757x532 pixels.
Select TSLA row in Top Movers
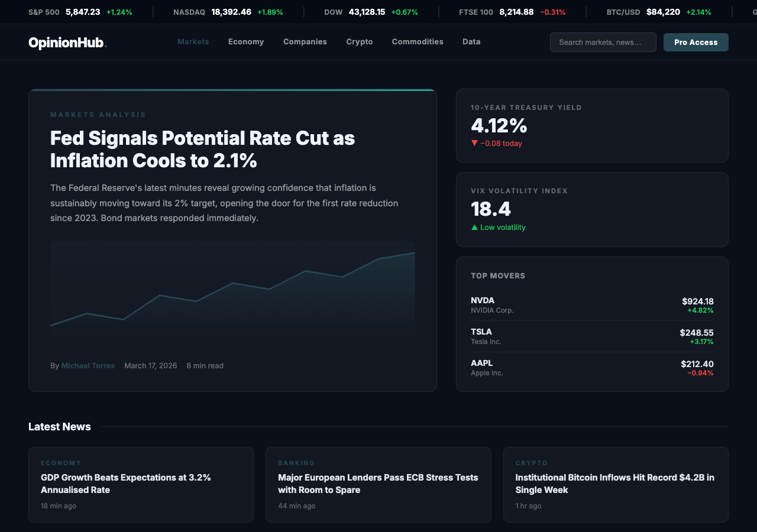591,336
